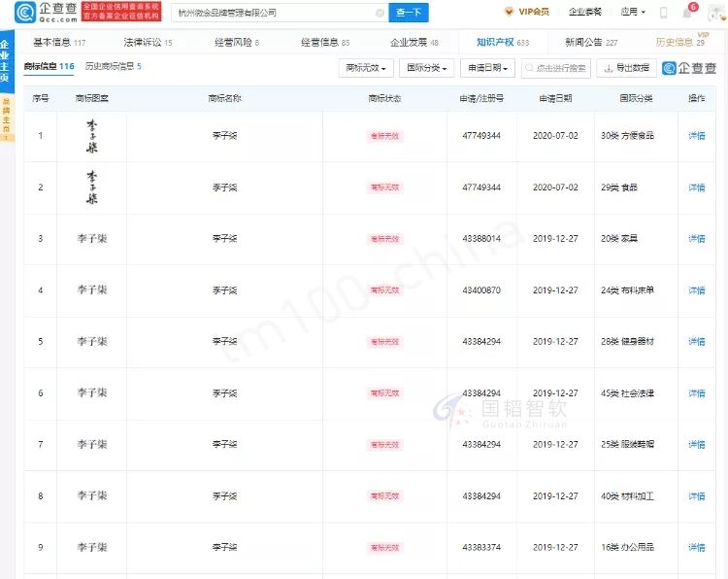This screenshot has height=579, width=728.
Task: Click 商标状态 column header
Action: [x=384, y=98]
